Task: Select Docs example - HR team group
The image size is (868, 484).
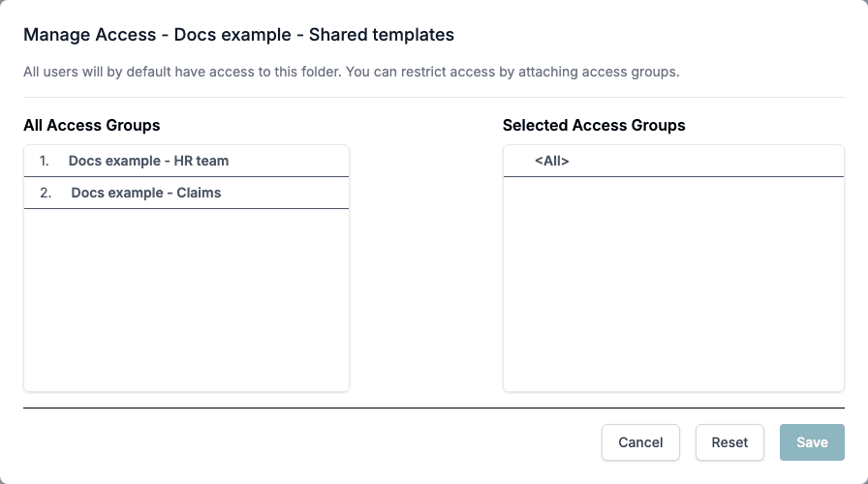Action: click(187, 161)
